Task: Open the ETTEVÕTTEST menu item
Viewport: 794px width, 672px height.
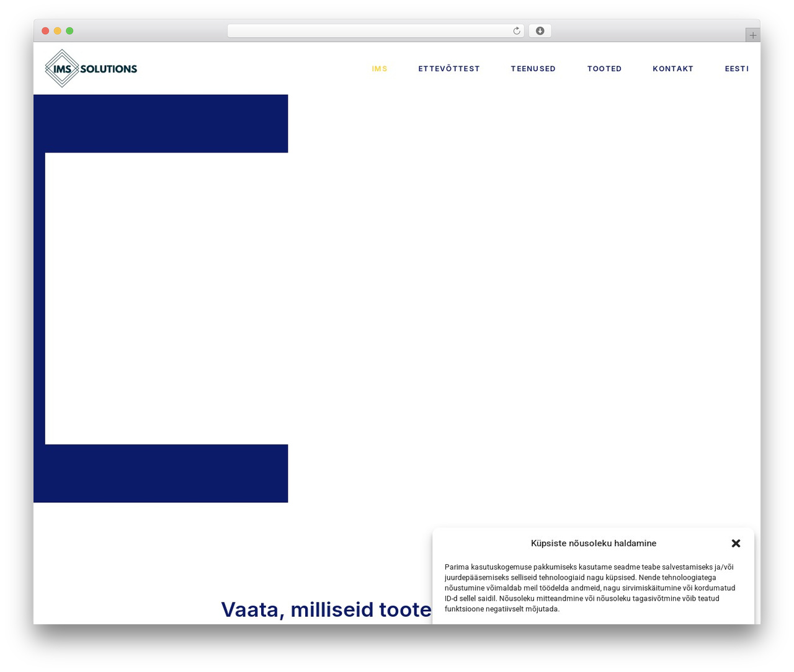Action: [x=448, y=69]
